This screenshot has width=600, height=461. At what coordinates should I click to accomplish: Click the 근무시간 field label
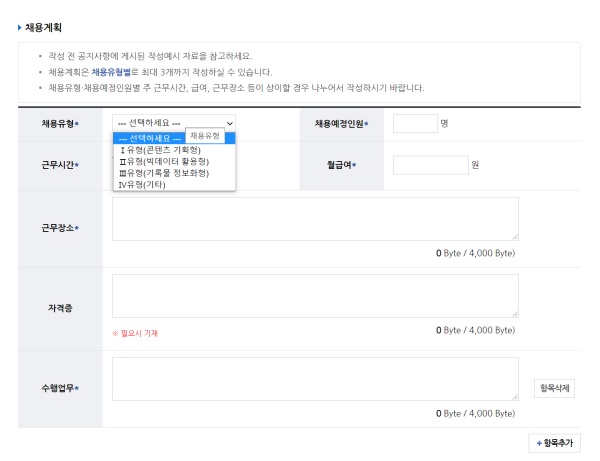[x=60, y=165]
